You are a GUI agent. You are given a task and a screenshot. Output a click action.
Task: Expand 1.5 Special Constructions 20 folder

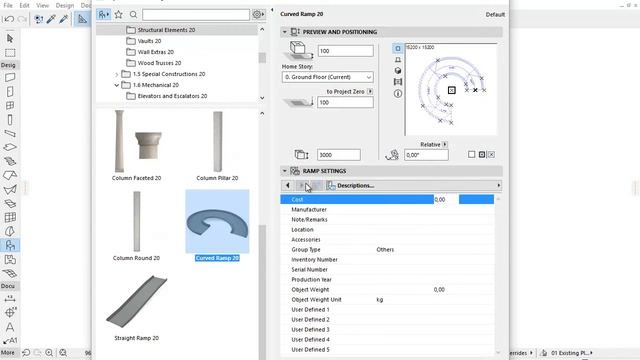coord(117,74)
